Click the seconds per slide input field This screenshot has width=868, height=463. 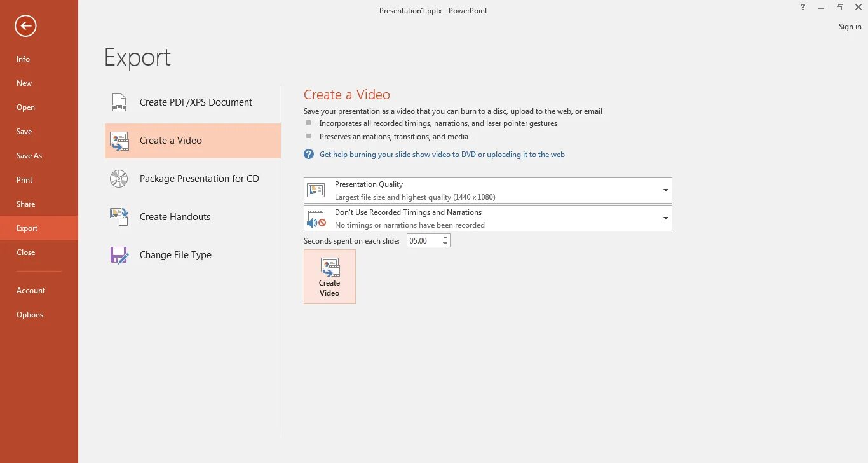pos(424,240)
